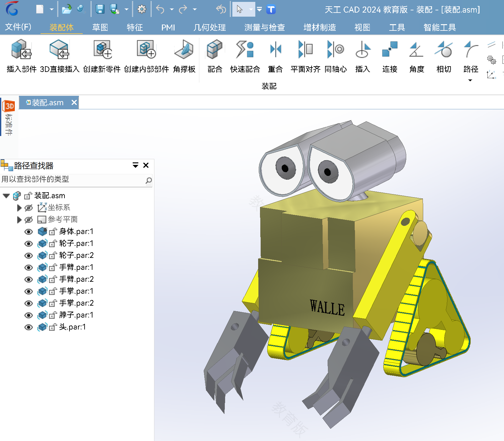This screenshot has width=504, height=441.
Task: Close the PathFinder (路径查找器) panel
Action: 146,165
